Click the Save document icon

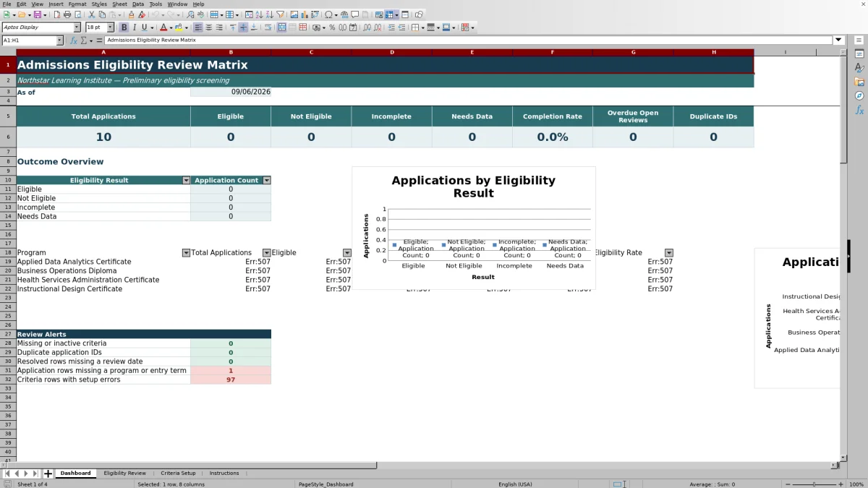(x=37, y=14)
